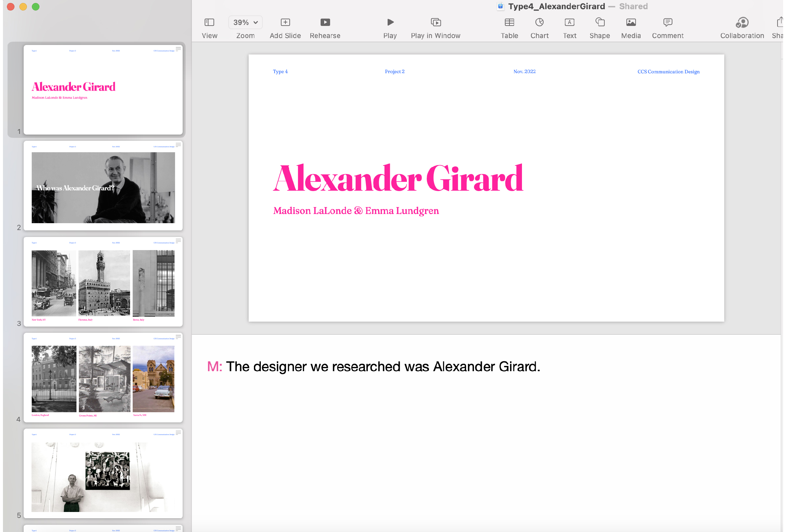Screen dimensions: 812x532
Task: Open the 39% zoom dropdown
Action: [245, 23]
